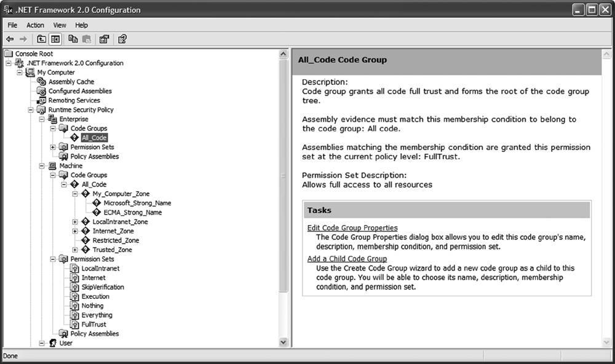
Task: Select the Restricted_Zone tree item
Action: (x=116, y=240)
